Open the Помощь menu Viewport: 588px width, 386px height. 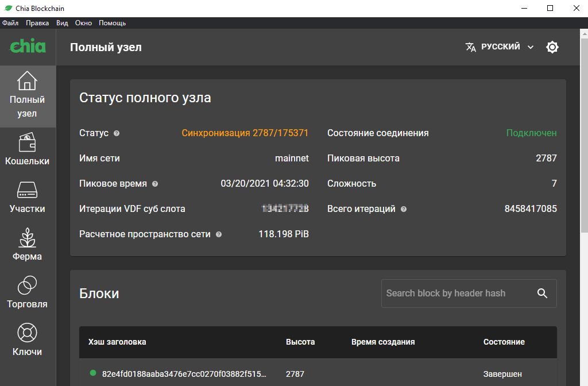click(x=112, y=23)
